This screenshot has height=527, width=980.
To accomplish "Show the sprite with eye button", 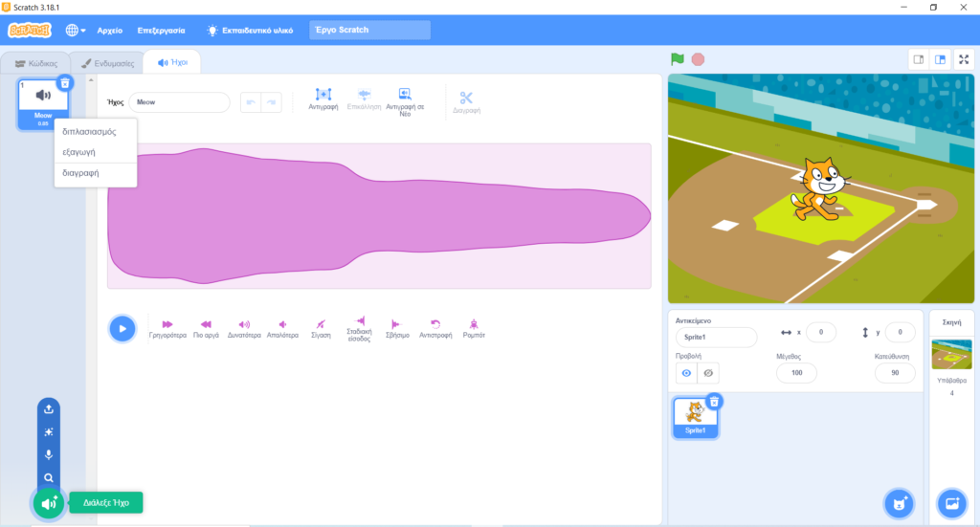I will point(686,373).
